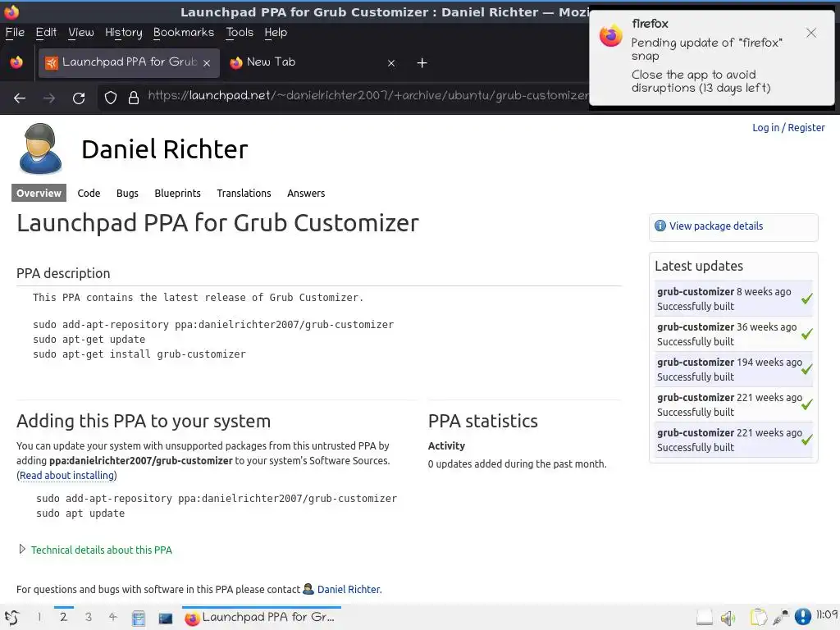840x630 pixels.
Task: Switch to workspace 1
Action: pyautogui.click(x=39, y=617)
